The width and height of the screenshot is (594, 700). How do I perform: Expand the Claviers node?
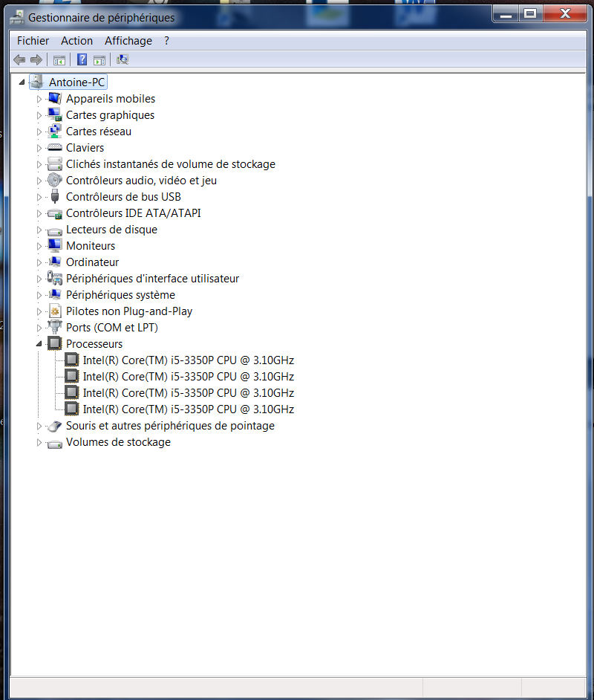point(39,148)
